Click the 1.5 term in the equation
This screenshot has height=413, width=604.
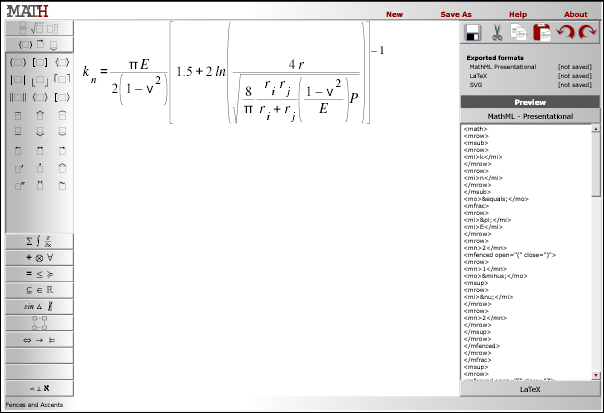pos(184,72)
